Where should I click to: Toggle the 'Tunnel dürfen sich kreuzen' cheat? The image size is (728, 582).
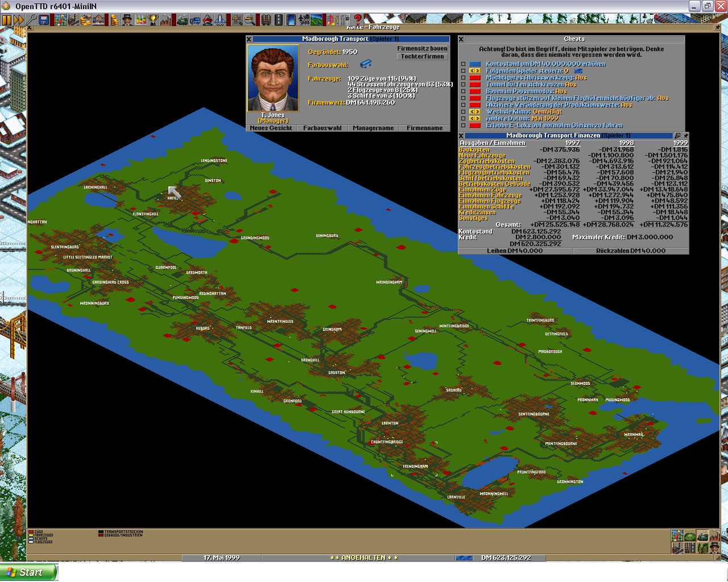click(x=475, y=85)
